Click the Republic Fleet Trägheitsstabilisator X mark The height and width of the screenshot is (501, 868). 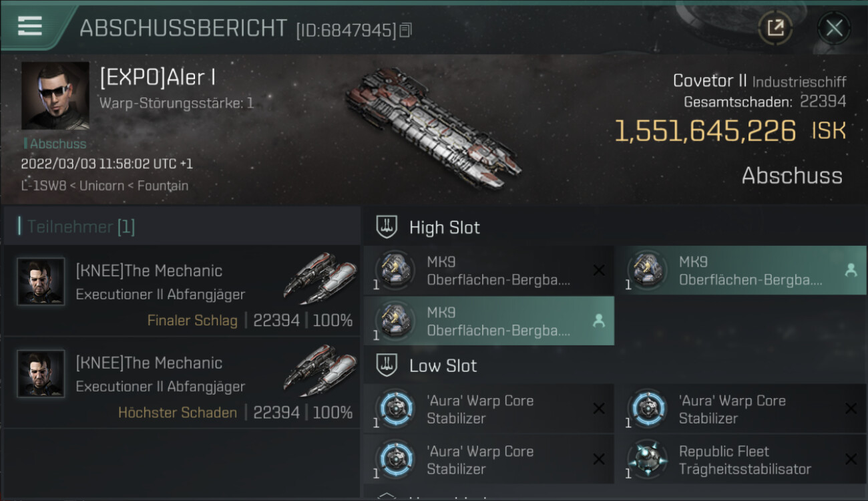[851, 460]
